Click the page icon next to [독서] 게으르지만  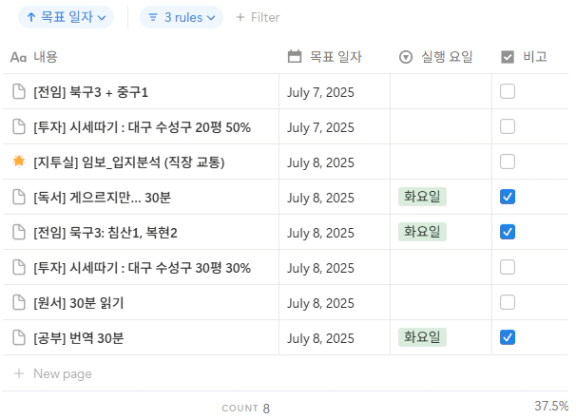(19, 197)
